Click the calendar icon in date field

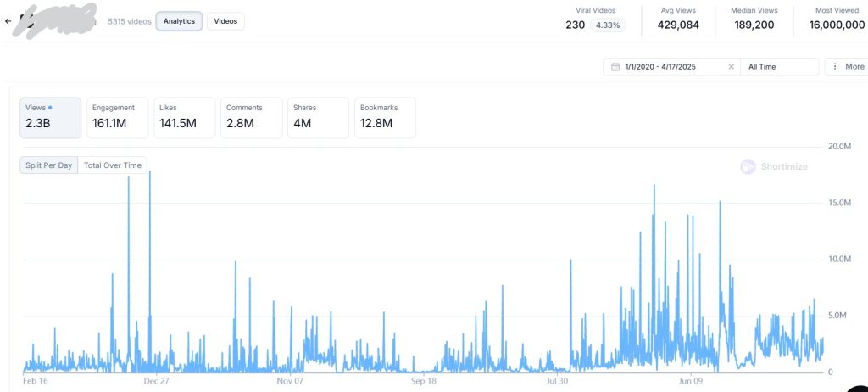(x=615, y=67)
